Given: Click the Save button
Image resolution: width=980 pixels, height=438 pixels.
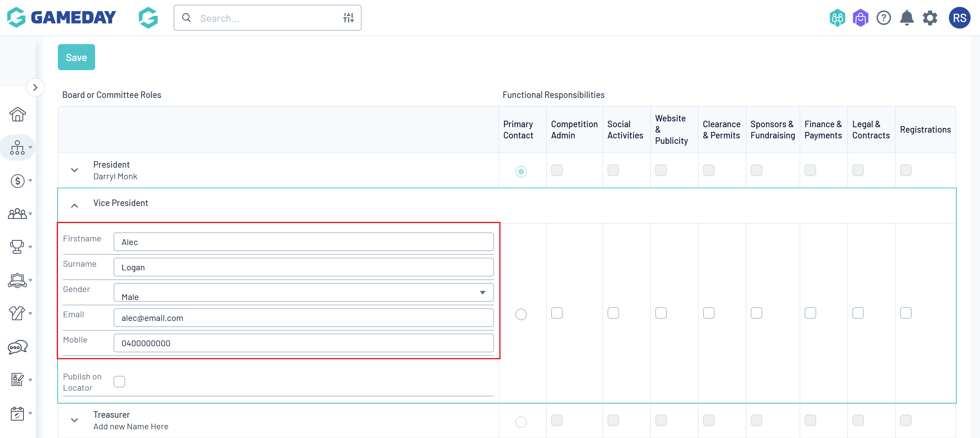Looking at the screenshot, I should pyautogui.click(x=76, y=57).
